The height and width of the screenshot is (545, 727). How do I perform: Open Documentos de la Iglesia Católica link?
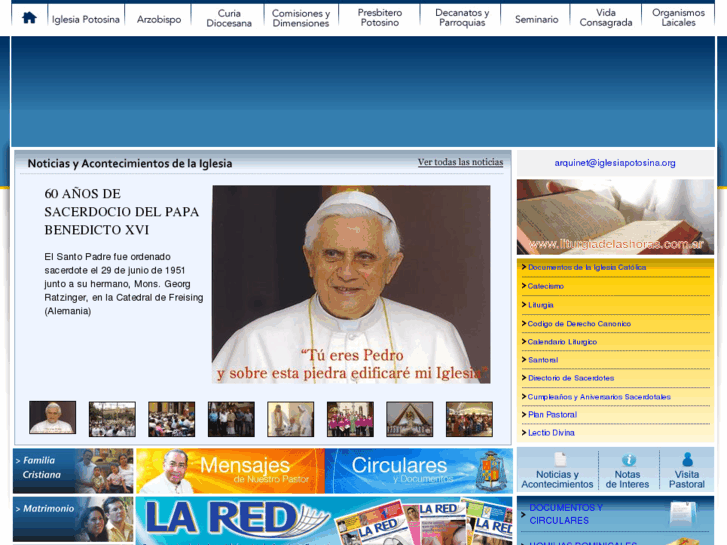click(x=587, y=267)
